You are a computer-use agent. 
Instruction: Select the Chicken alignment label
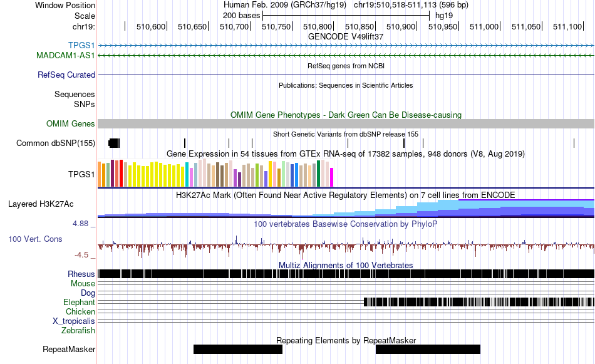click(80, 311)
